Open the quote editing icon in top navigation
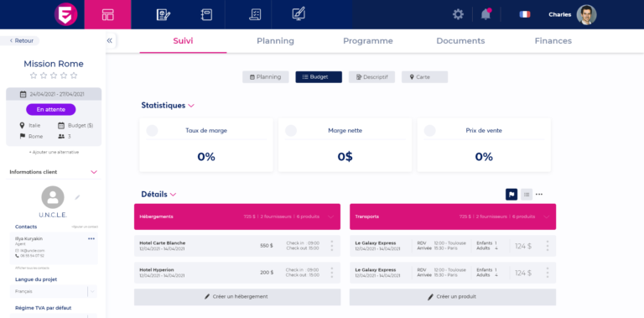 click(164, 14)
